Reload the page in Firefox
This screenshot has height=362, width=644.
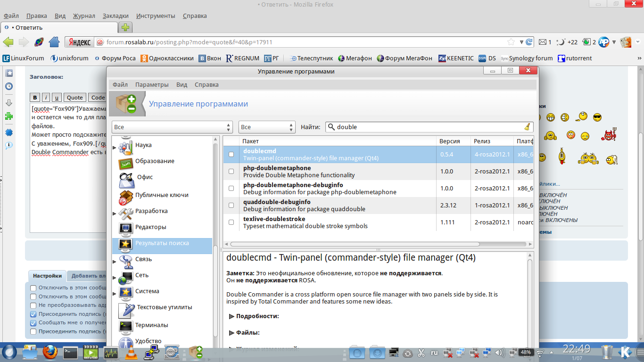coord(529,42)
